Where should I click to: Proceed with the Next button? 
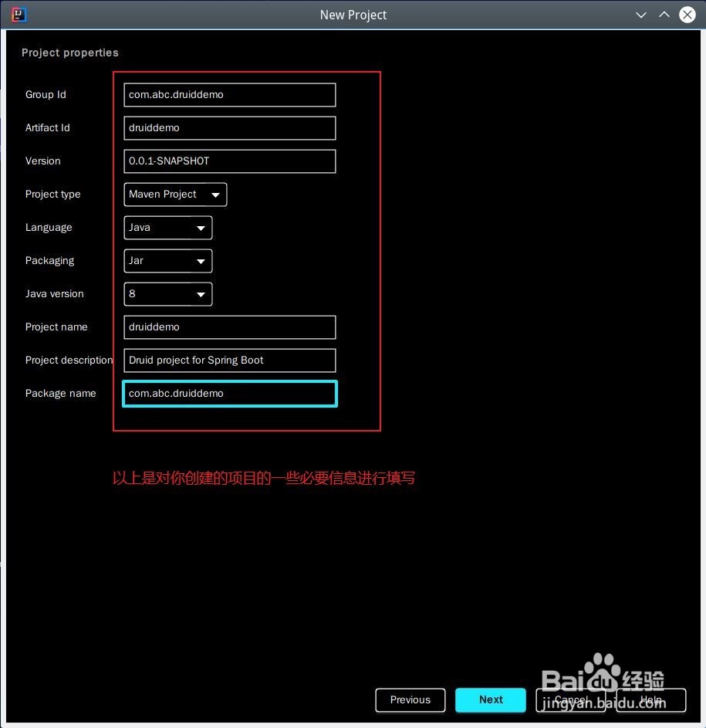[491, 699]
